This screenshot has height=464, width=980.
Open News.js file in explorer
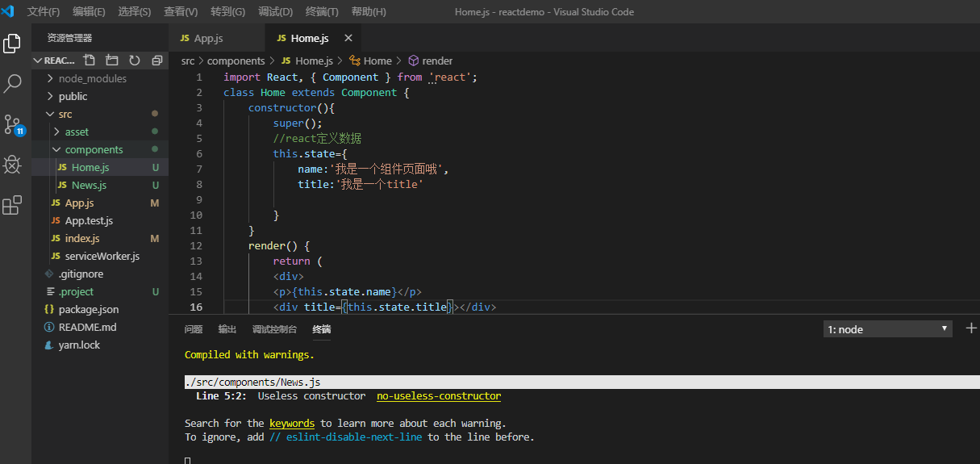[89, 185]
